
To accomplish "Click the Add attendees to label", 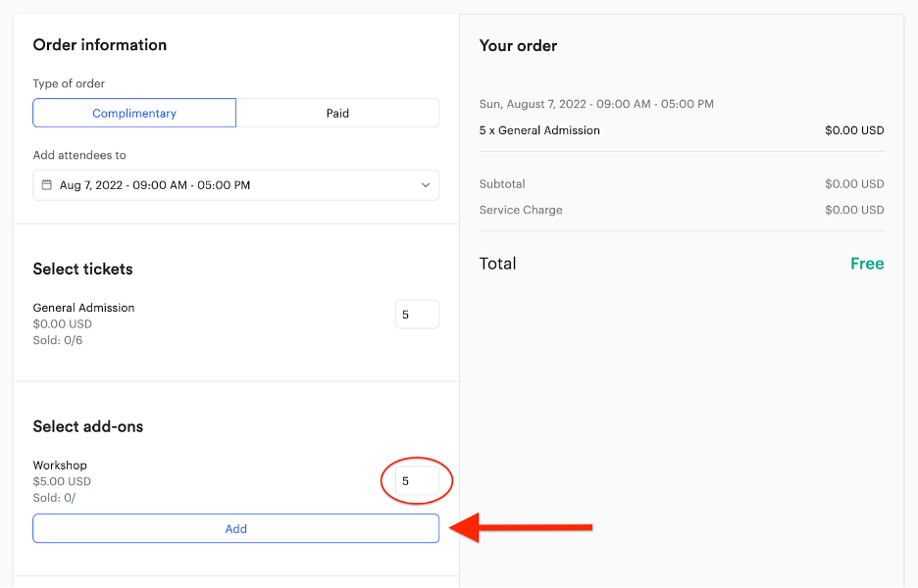I will (79, 155).
